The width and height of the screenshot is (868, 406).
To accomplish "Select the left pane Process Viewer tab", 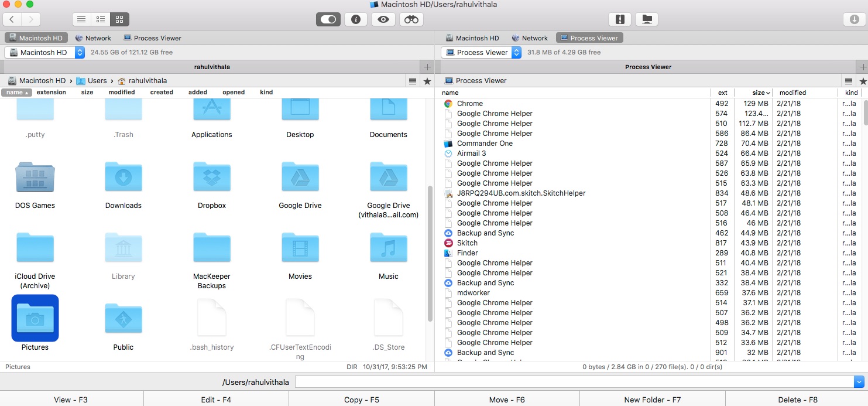I will tap(152, 38).
